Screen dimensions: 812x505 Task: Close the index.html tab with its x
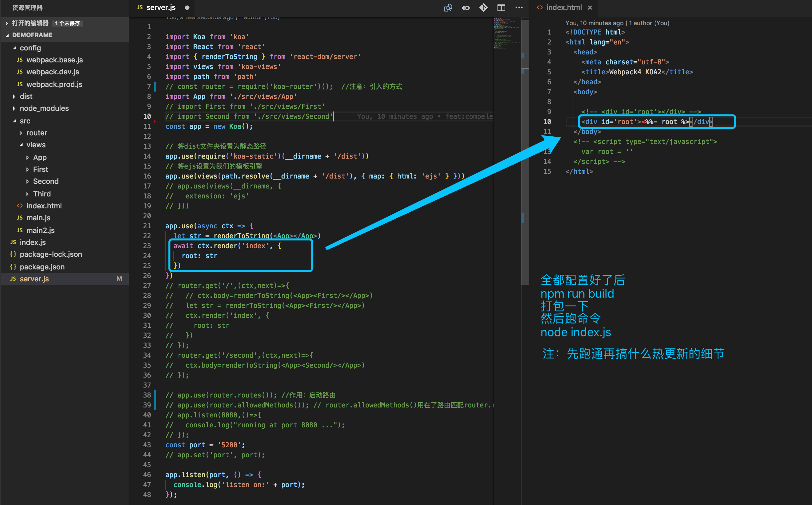590,8
